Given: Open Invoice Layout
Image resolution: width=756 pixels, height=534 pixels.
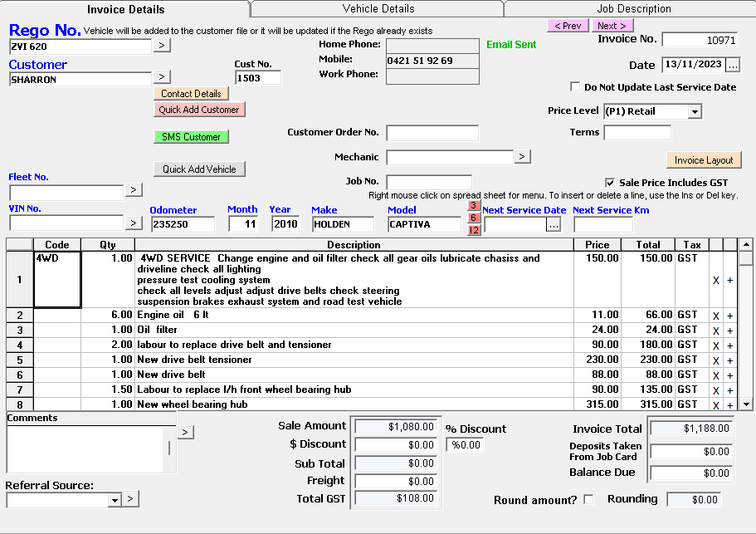Looking at the screenshot, I should [704, 160].
